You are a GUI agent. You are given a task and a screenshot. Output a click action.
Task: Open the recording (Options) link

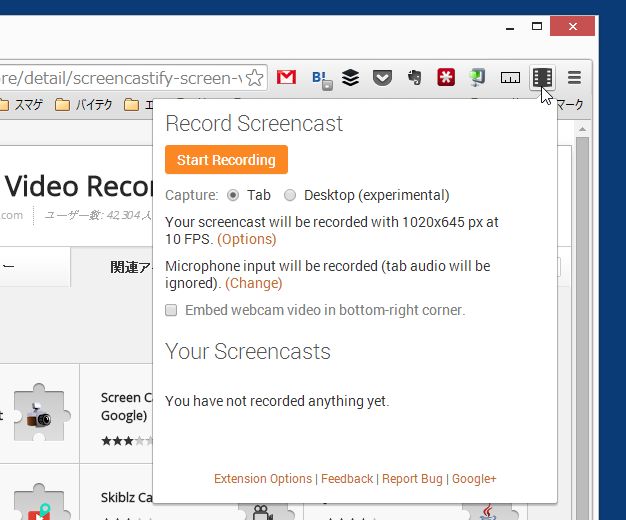point(247,239)
